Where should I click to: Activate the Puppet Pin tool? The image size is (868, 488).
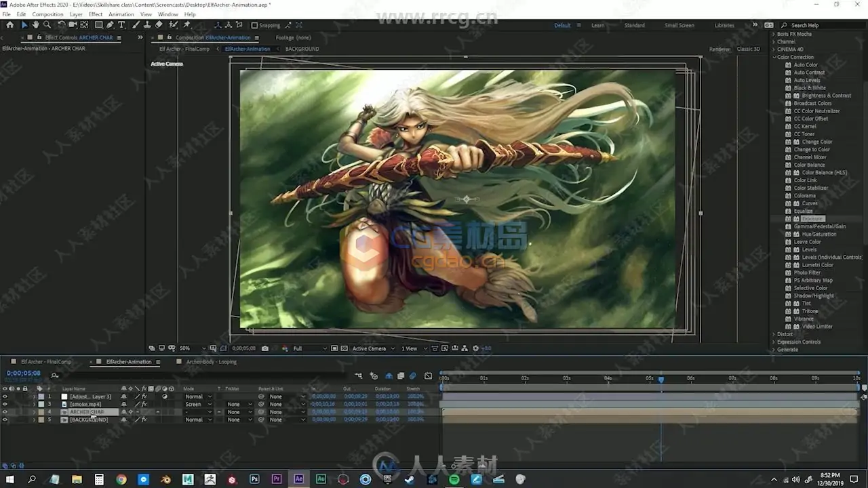click(186, 25)
